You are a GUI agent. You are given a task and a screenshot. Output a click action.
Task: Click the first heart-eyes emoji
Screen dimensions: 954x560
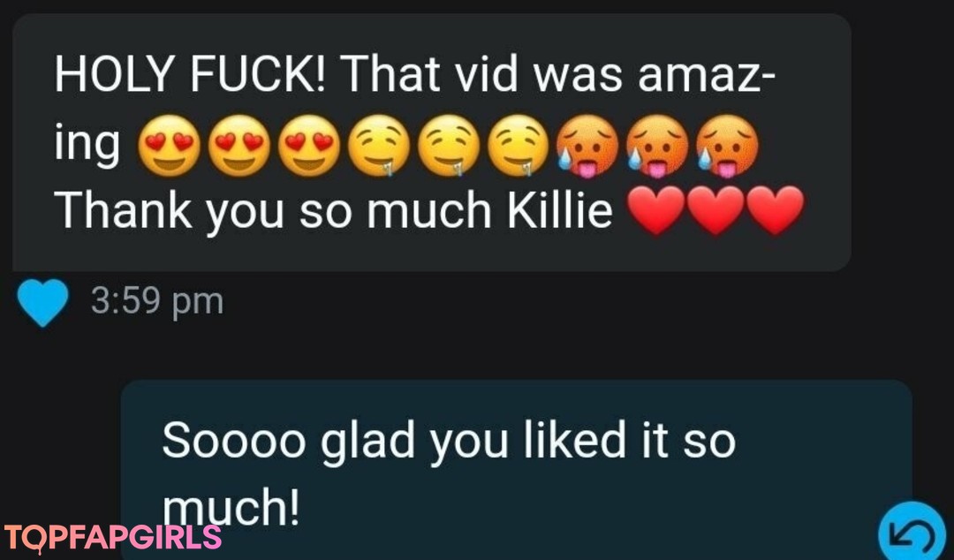tap(169, 146)
